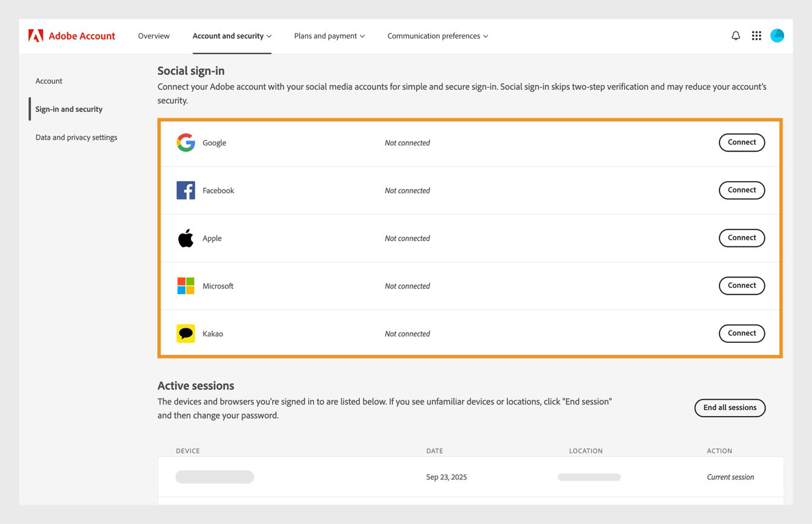Screen dimensions: 812x524
Task: Expand the Communication preferences dropdown
Action: [x=437, y=36]
